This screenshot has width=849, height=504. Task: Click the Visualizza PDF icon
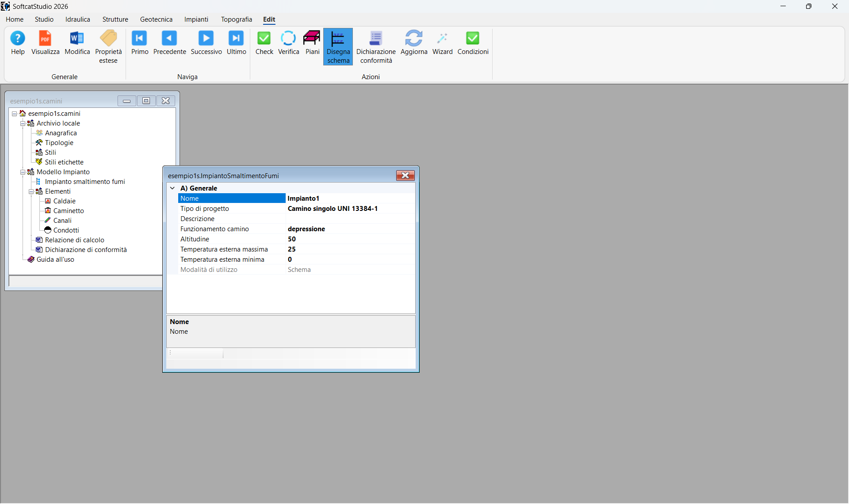(45, 42)
